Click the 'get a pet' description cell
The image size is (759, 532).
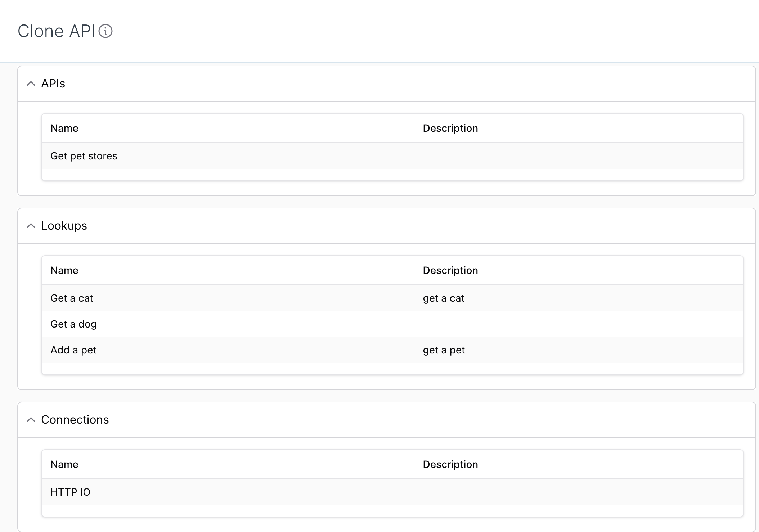point(579,350)
